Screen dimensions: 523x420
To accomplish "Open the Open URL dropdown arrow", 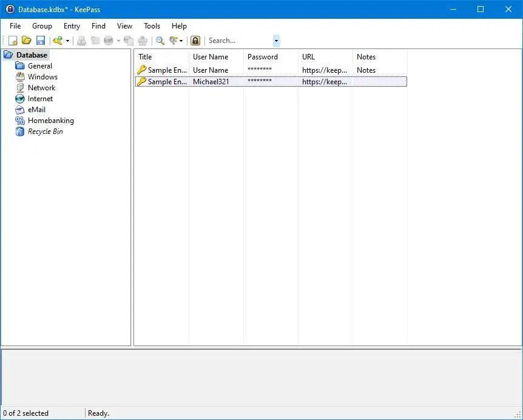I will (118, 41).
